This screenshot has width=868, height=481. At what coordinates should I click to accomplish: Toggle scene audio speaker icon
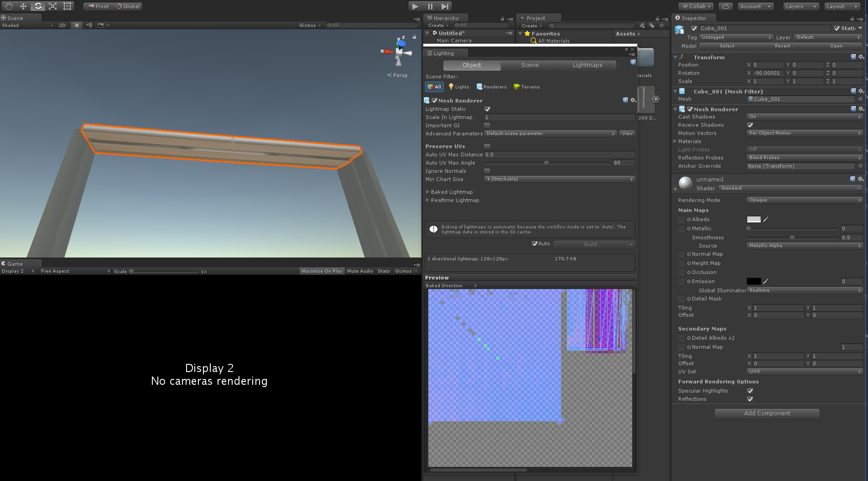point(89,26)
